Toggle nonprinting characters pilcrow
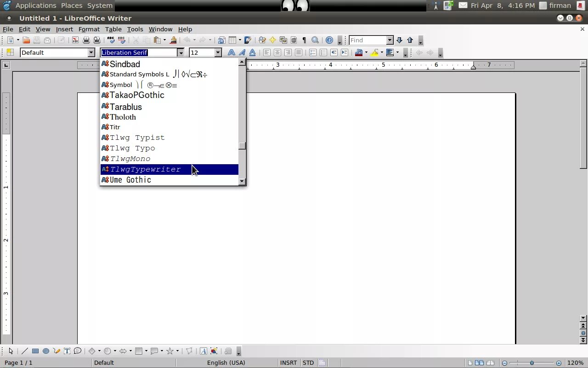 (304, 40)
